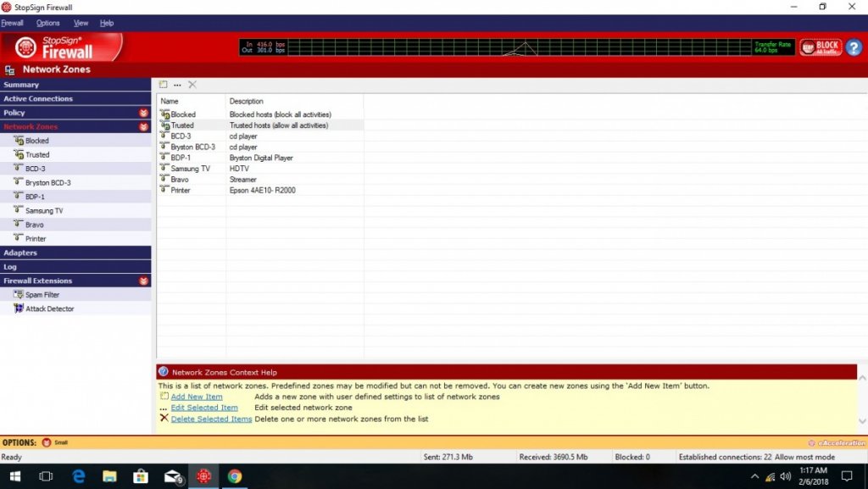
Task: Click the 'Epson 4AE10- R2000' description cell
Action: (x=263, y=191)
